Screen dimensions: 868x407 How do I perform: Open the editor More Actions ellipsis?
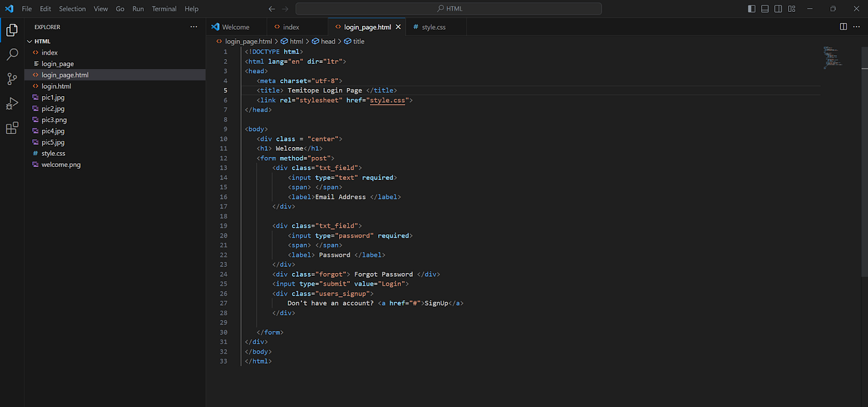(x=857, y=27)
